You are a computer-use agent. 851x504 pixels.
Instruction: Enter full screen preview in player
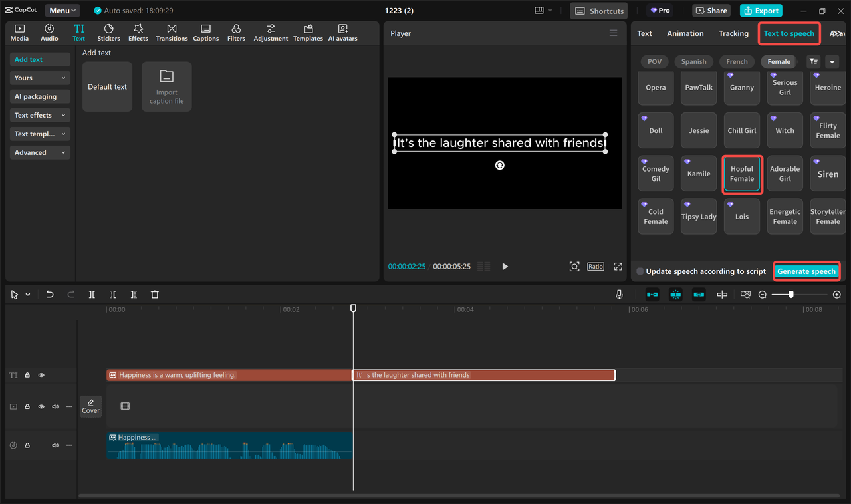click(x=618, y=267)
